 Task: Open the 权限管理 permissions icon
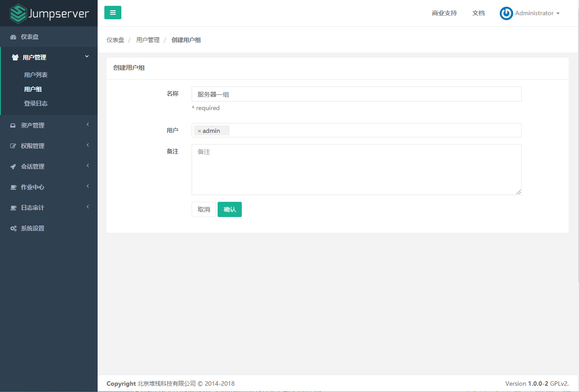click(x=13, y=145)
